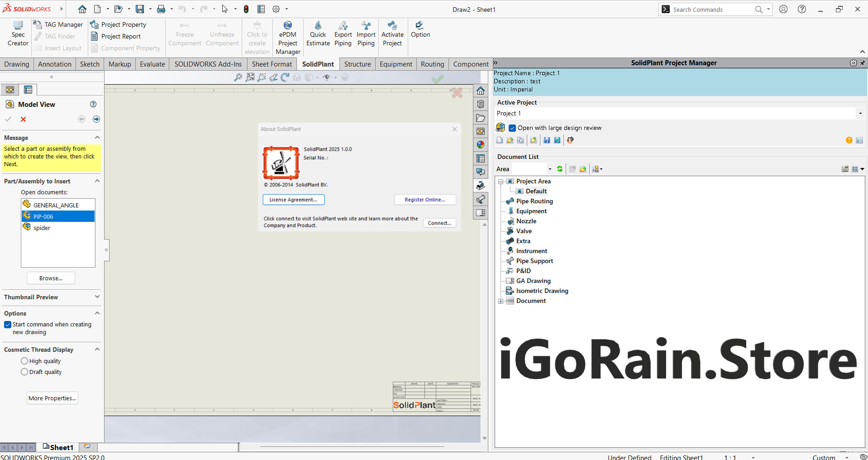Open the Active Project dropdown
The width and height of the screenshot is (868, 460).
point(860,113)
